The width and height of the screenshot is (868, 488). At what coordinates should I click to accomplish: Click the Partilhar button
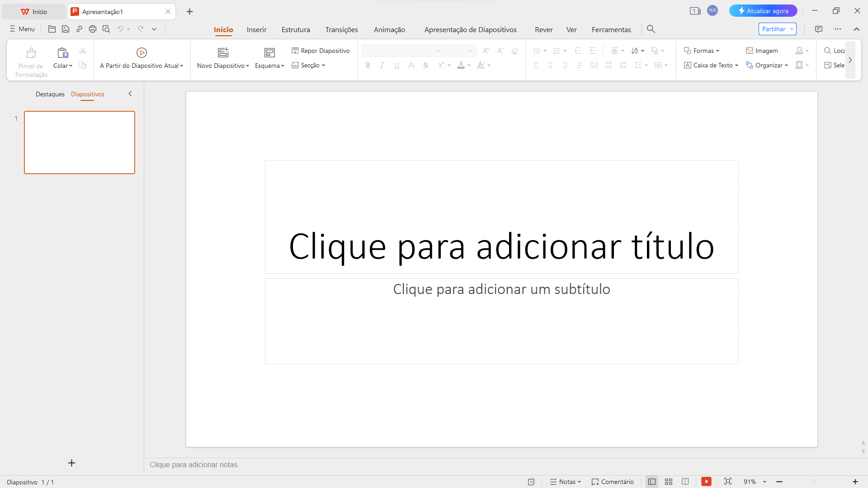point(774,28)
